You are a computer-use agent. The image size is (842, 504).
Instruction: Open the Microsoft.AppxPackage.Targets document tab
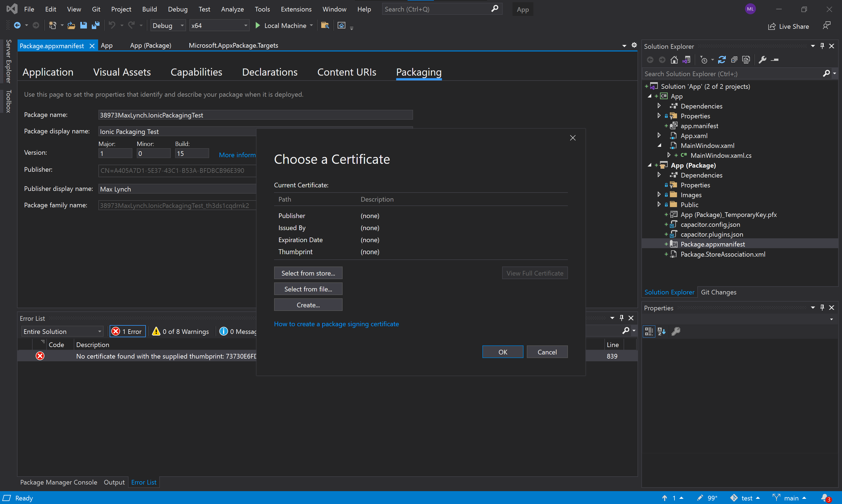pos(234,45)
